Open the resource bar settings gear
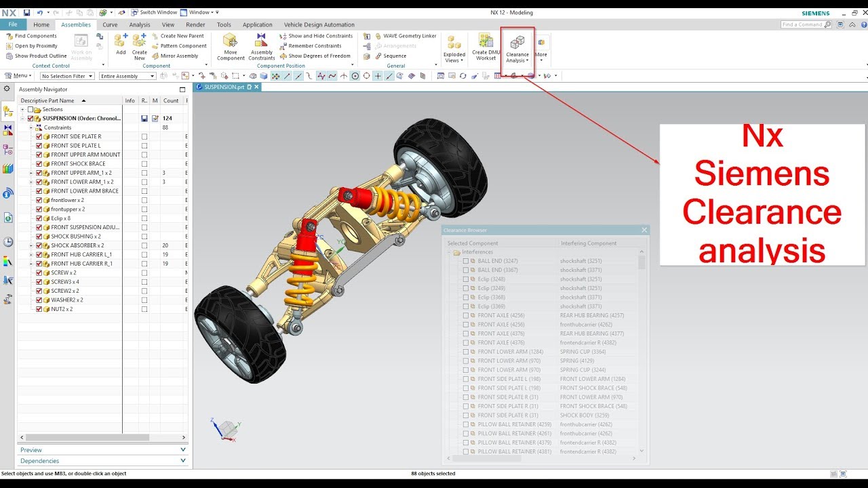868x488 pixels. (7, 89)
